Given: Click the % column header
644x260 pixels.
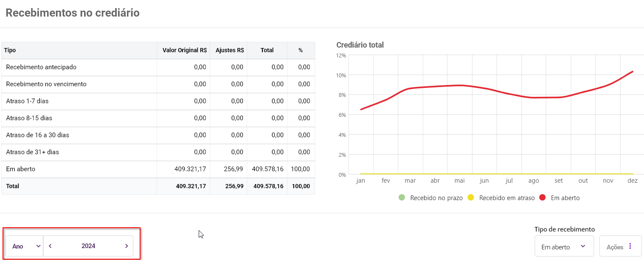Looking at the screenshot, I should (x=301, y=50).
